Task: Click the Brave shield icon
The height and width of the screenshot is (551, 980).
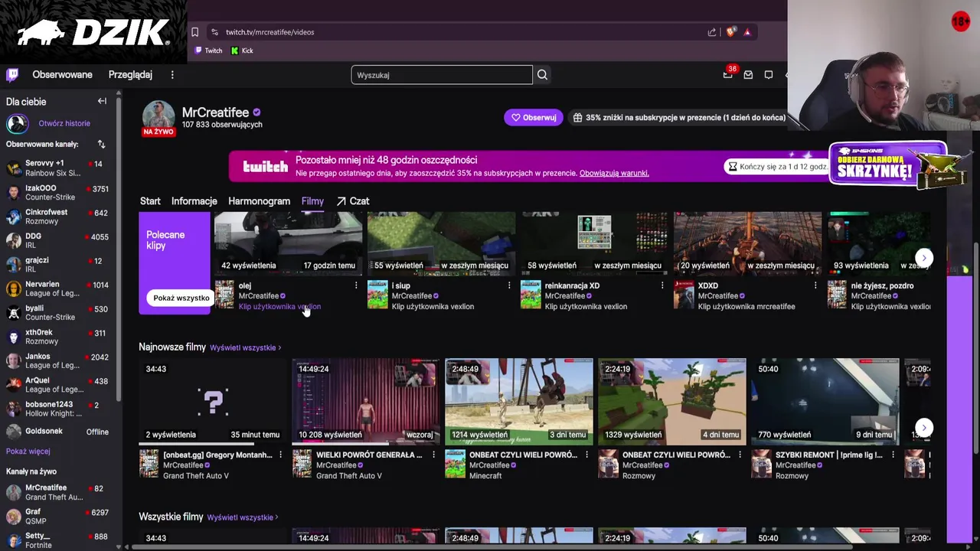Action: click(730, 32)
